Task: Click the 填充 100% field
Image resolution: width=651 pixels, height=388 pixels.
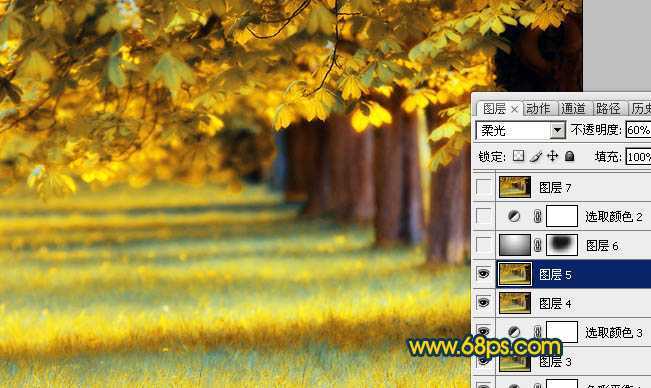Action: (x=638, y=157)
